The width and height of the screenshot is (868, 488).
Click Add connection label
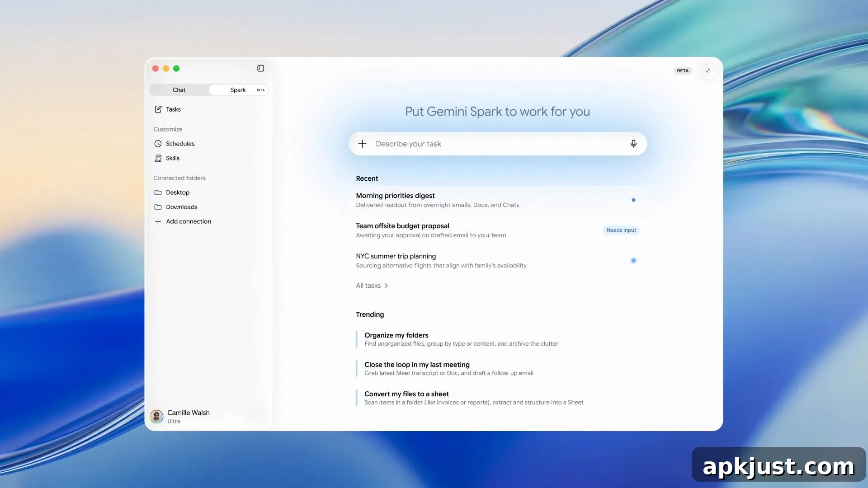[x=189, y=221]
